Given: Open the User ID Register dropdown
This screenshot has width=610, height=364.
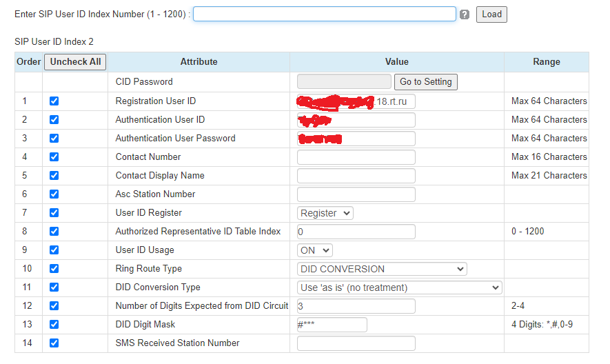Looking at the screenshot, I should click(x=325, y=213).
